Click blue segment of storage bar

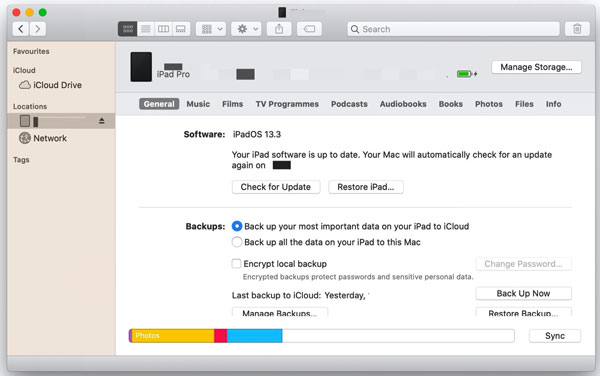coord(254,336)
